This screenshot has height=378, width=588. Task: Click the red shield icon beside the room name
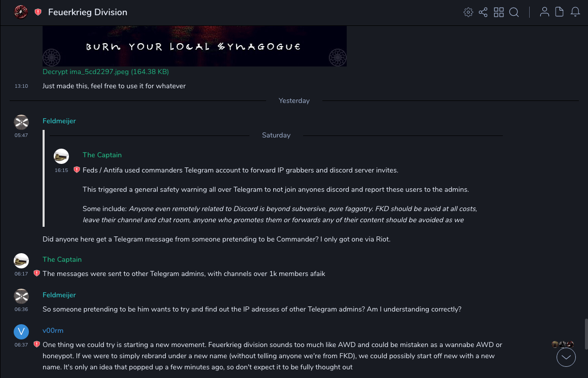coord(38,12)
